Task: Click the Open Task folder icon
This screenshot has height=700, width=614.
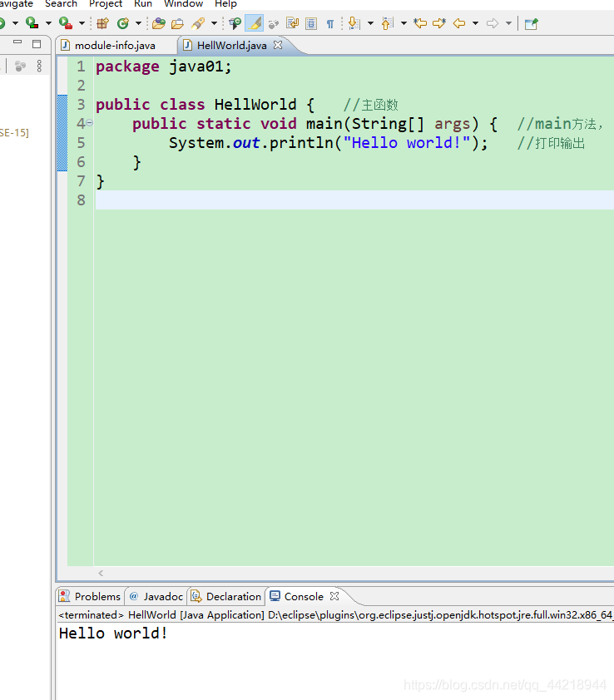Action: click(177, 23)
